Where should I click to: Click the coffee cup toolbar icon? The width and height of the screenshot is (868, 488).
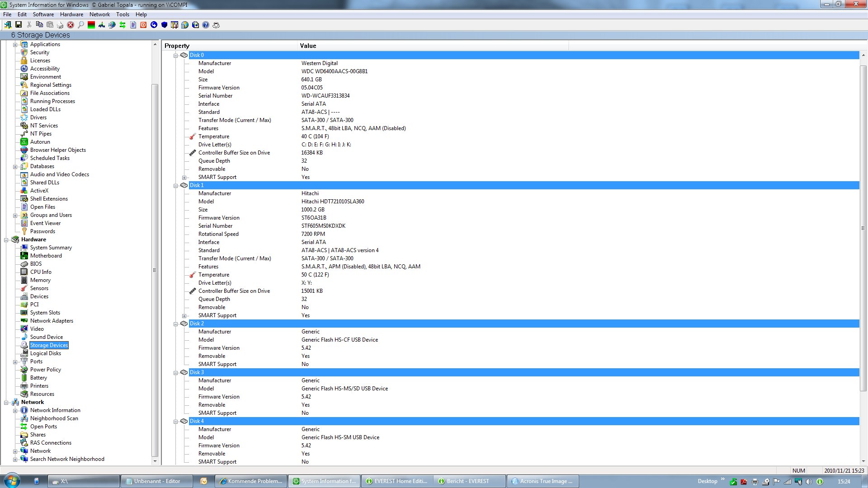click(x=216, y=25)
